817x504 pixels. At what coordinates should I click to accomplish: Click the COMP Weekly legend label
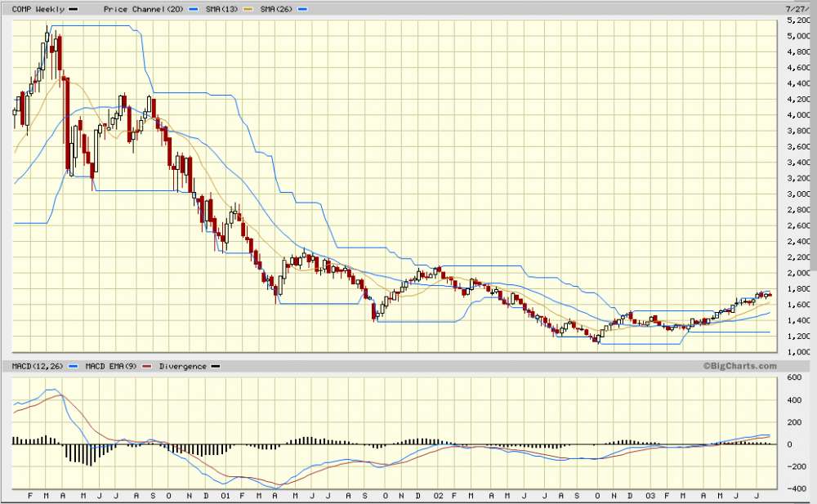(x=31, y=8)
